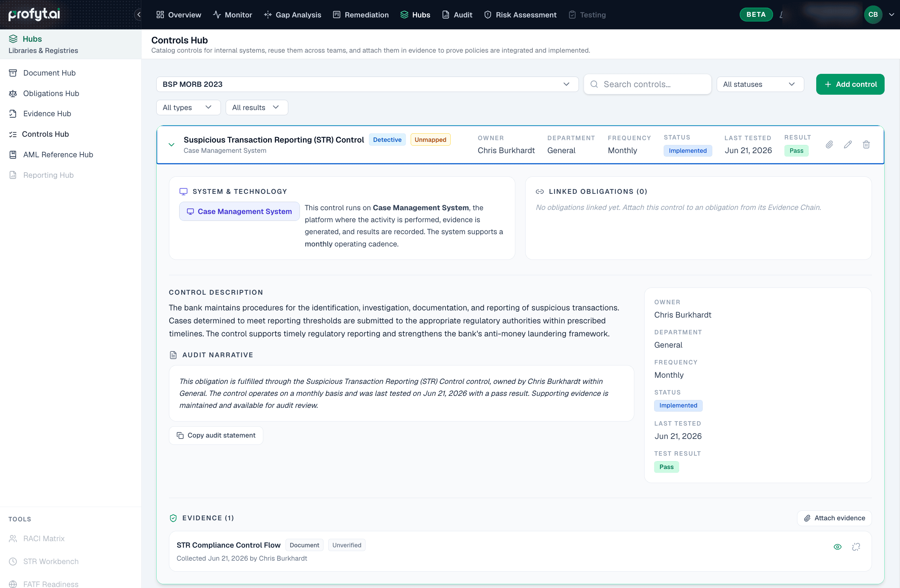
Task: Click the Detective type badge
Action: (x=387, y=139)
